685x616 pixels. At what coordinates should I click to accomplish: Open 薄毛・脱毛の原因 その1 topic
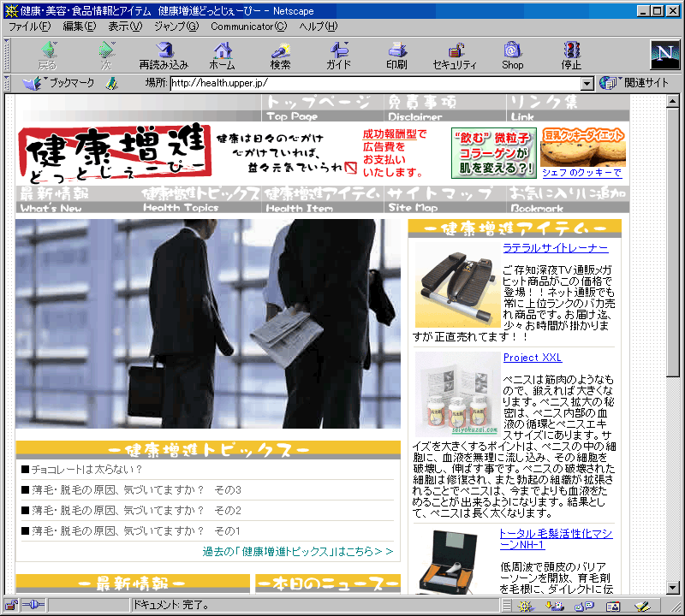tap(136, 530)
